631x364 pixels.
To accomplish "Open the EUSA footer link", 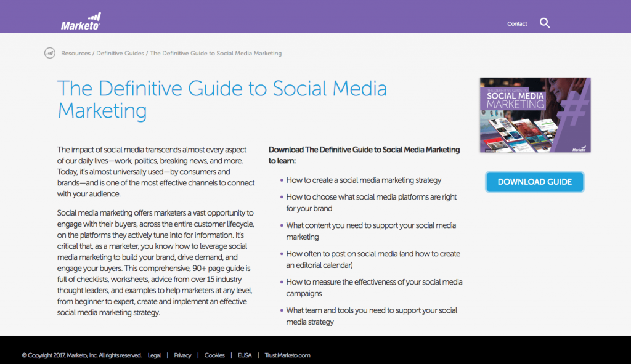I will click(x=245, y=355).
